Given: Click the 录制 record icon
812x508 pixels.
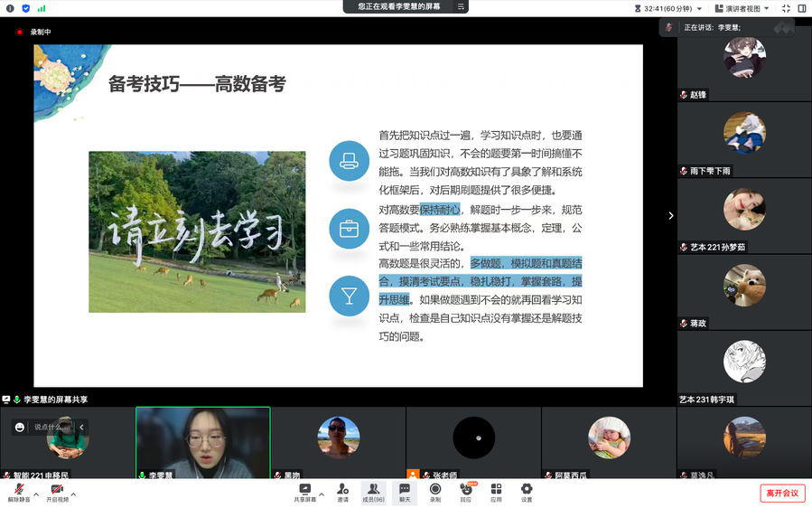Looking at the screenshot, I should tap(435, 489).
